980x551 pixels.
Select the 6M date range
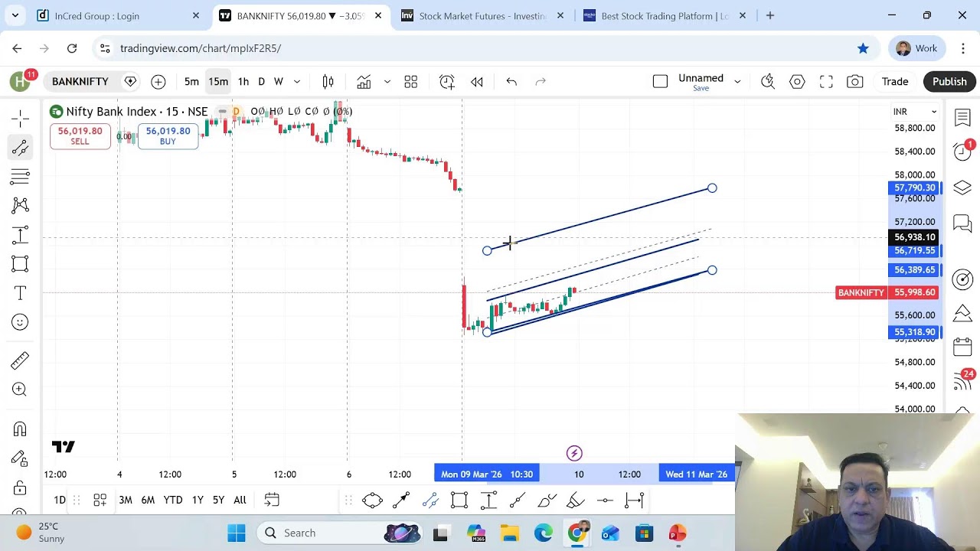[x=148, y=500]
